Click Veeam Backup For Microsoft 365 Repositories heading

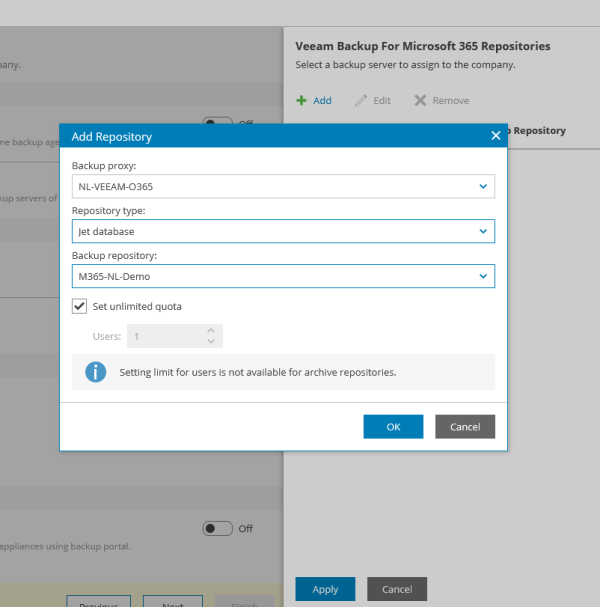coord(423,46)
